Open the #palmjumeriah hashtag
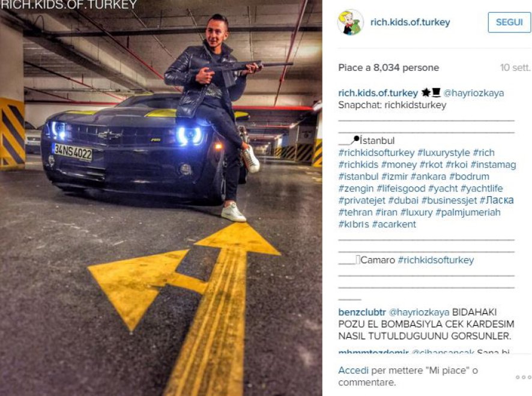Viewport: 532px width, 396px height. pos(468,212)
